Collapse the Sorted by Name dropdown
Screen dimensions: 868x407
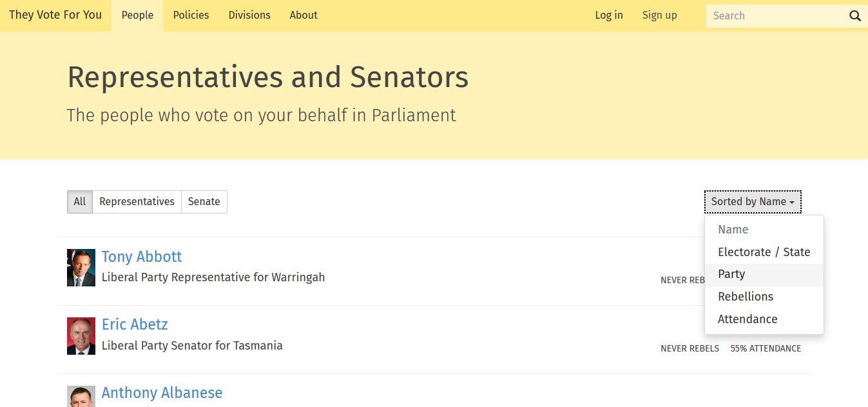753,202
